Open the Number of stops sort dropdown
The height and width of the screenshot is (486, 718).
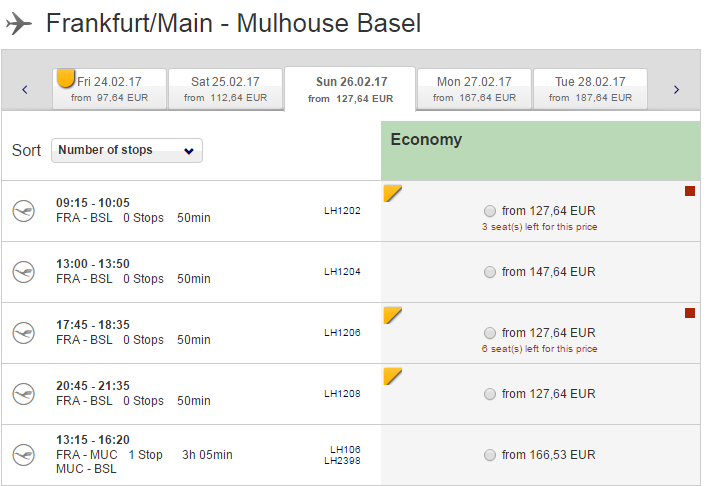tap(127, 150)
